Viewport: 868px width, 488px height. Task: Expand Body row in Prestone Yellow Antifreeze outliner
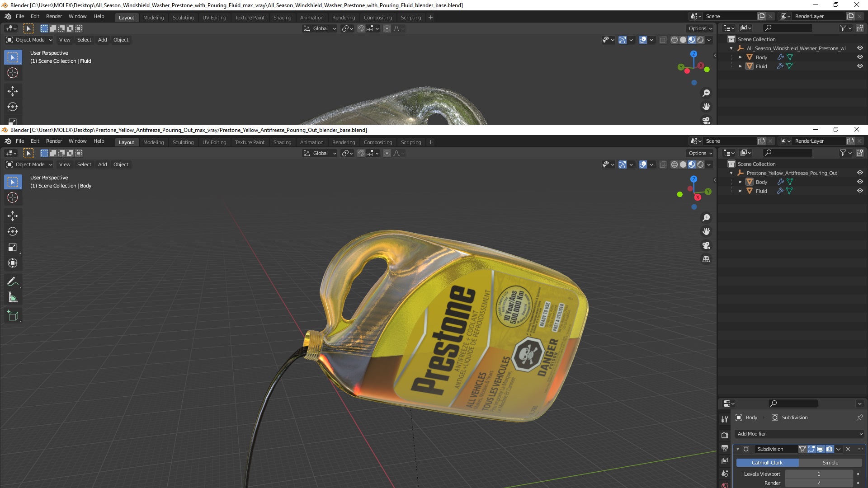point(741,182)
